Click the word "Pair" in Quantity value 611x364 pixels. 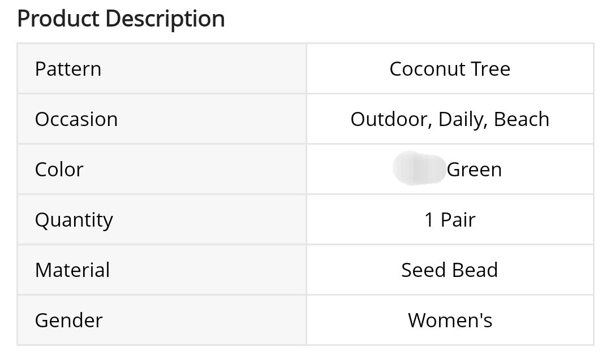pos(458,220)
